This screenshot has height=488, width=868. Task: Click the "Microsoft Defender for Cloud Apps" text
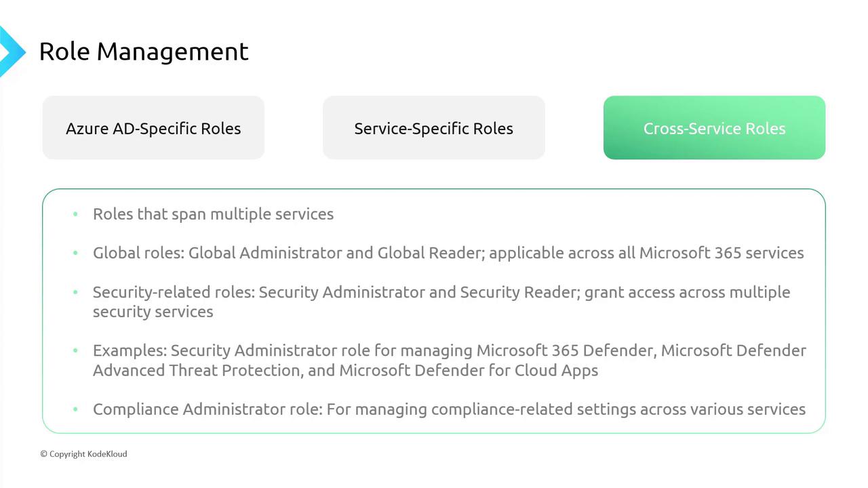[x=469, y=370]
